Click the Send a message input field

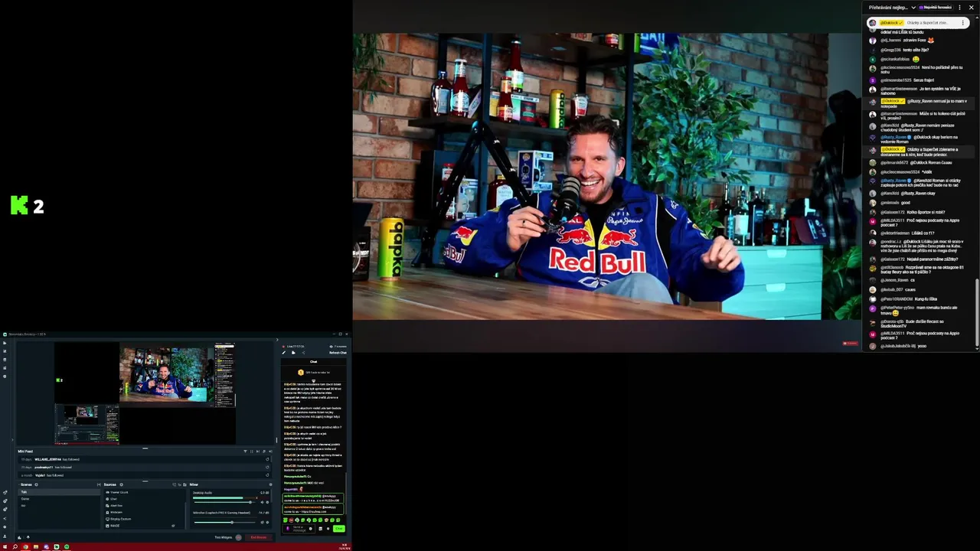tap(299, 529)
